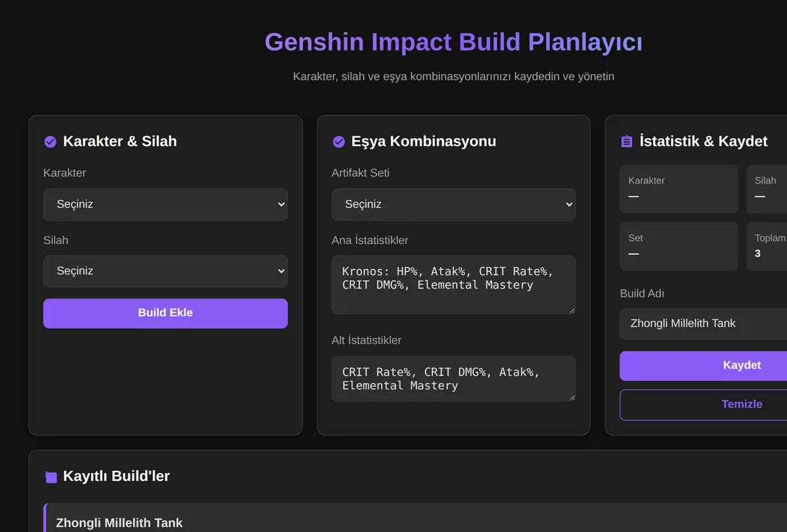Click the Silah stat card
Viewport: 787px width, 532px height.
[x=767, y=189]
